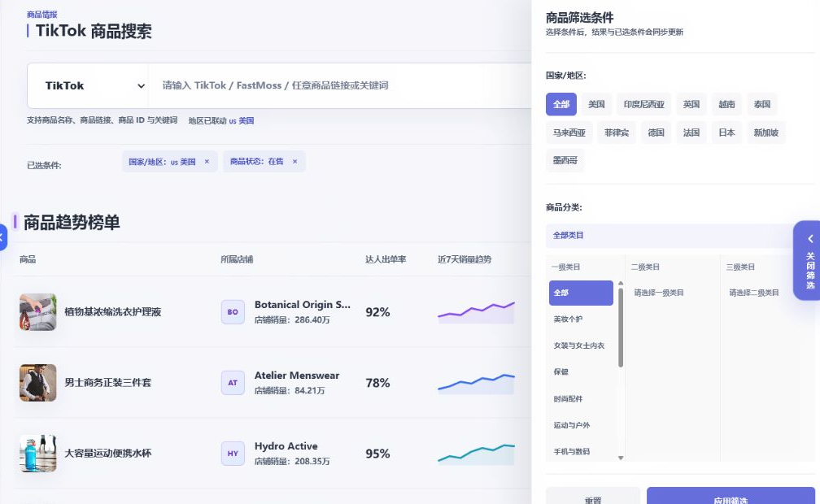Click the category list scrollbar thumb

tap(621, 328)
